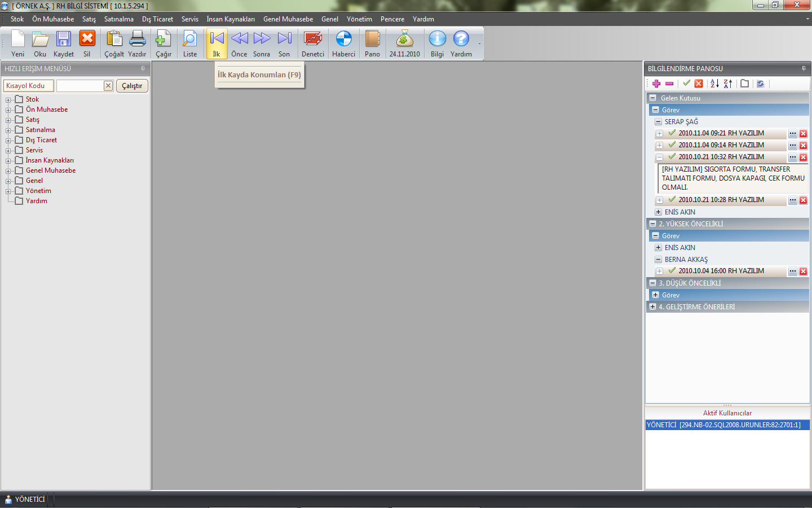Image resolution: width=812 pixels, height=508 pixels.
Task: Open the İnsan Kaynakları menu
Action: 230,19
